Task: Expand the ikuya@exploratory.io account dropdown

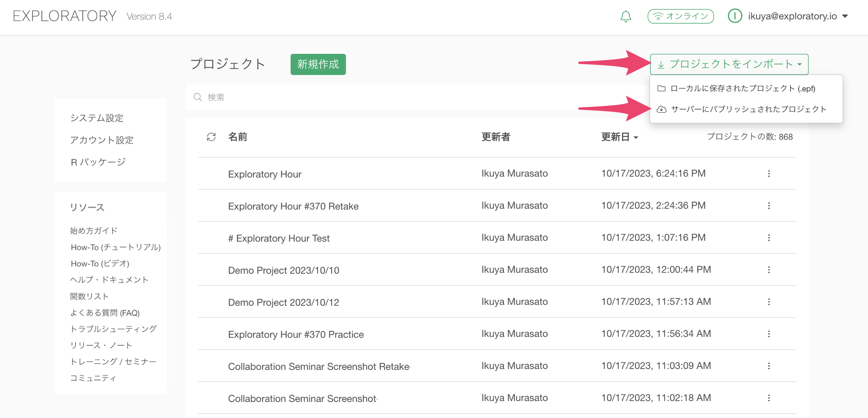Action: 845,16
